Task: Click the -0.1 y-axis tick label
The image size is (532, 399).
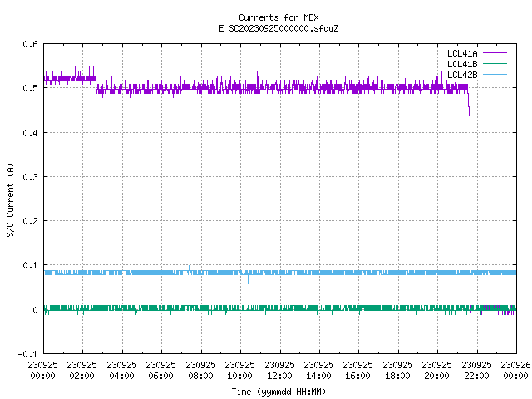Action: pyautogui.click(x=27, y=354)
